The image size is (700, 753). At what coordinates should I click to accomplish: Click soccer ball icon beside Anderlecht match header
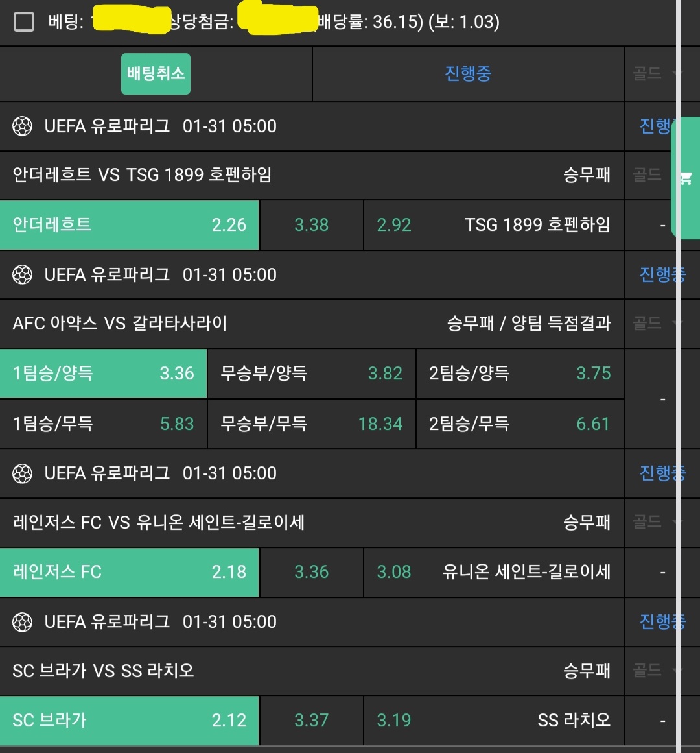tap(22, 126)
